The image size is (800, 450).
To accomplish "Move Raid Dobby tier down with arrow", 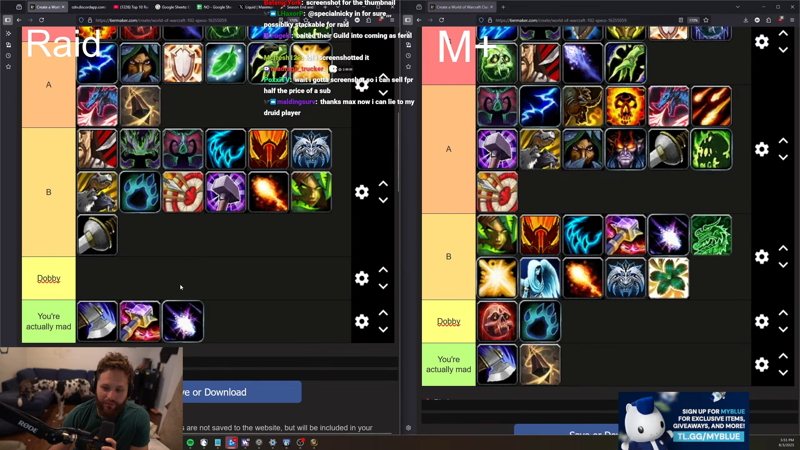I will 383,287.
